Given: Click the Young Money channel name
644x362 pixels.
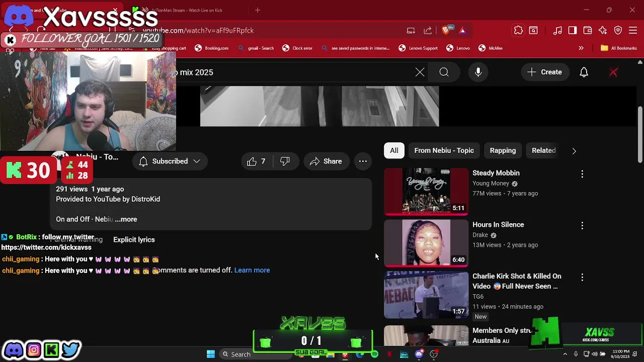Looking at the screenshot, I should (x=491, y=184).
